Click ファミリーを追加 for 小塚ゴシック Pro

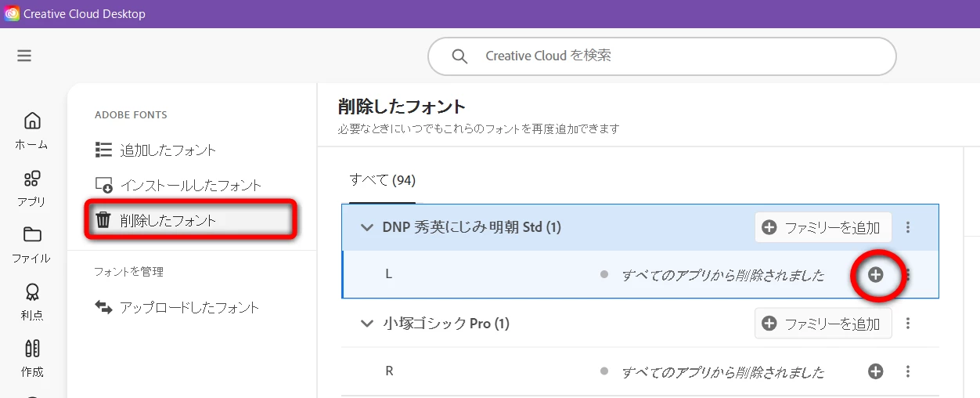[823, 324]
